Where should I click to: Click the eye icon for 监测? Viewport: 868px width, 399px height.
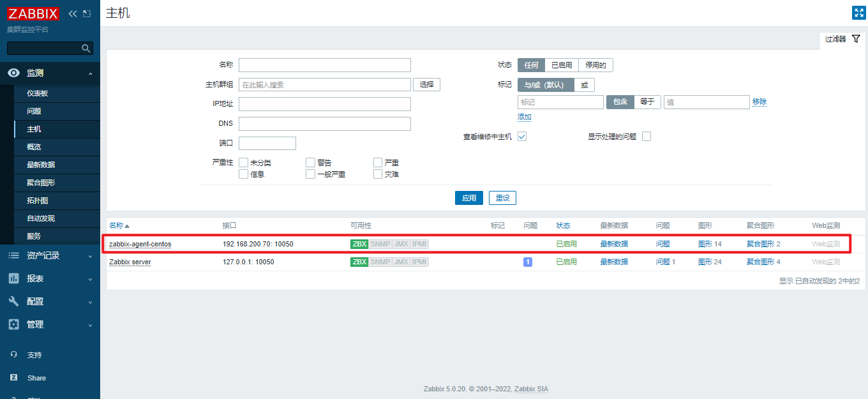point(13,73)
